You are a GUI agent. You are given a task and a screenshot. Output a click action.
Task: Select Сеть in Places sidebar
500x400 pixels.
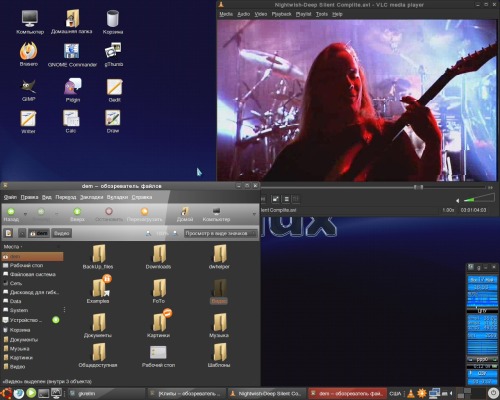(x=16, y=283)
